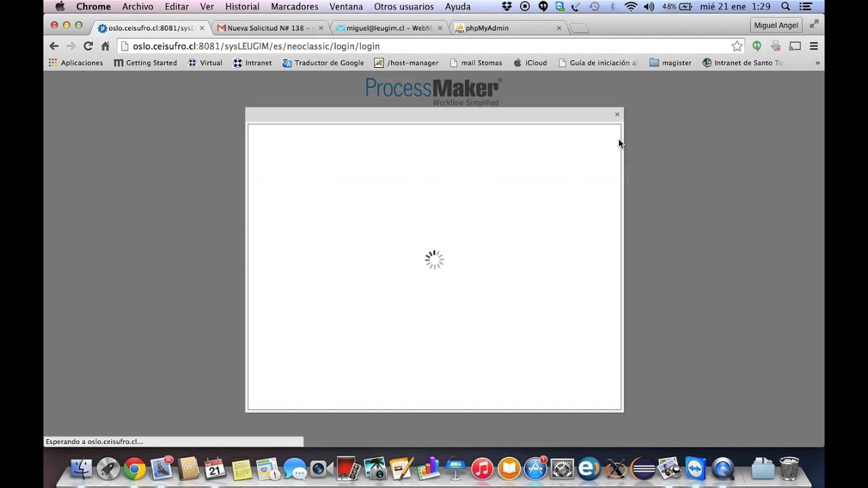Open the iCloud bookmark
The image size is (868, 488).
pyautogui.click(x=530, y=62)
